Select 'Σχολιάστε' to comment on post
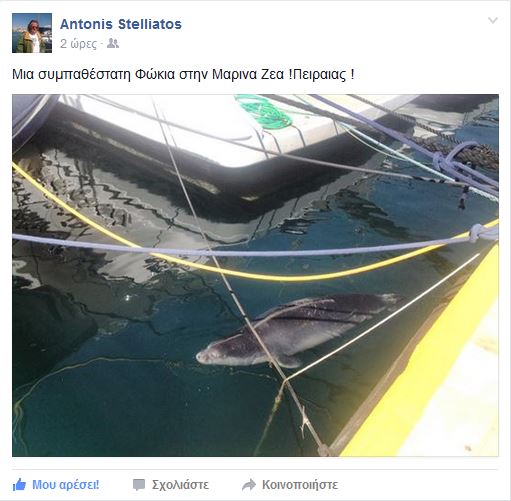Viewport: 511px width, 501px height. [x=180, y=485]
